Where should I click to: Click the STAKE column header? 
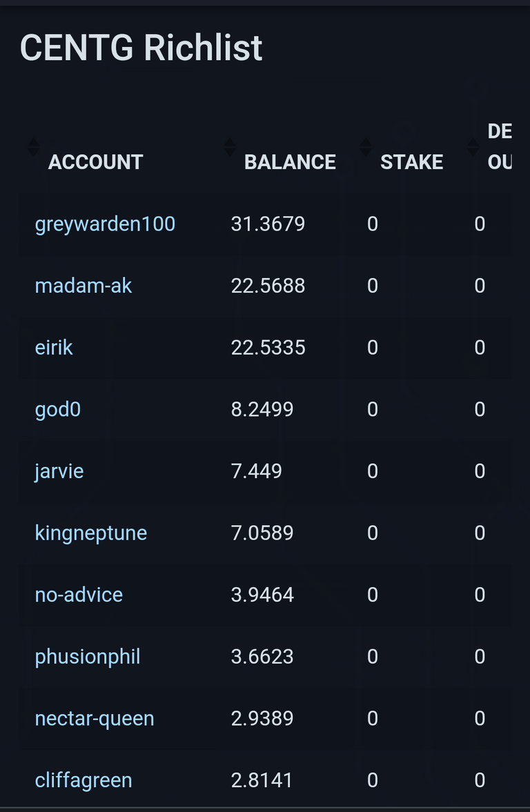point(411,162)
